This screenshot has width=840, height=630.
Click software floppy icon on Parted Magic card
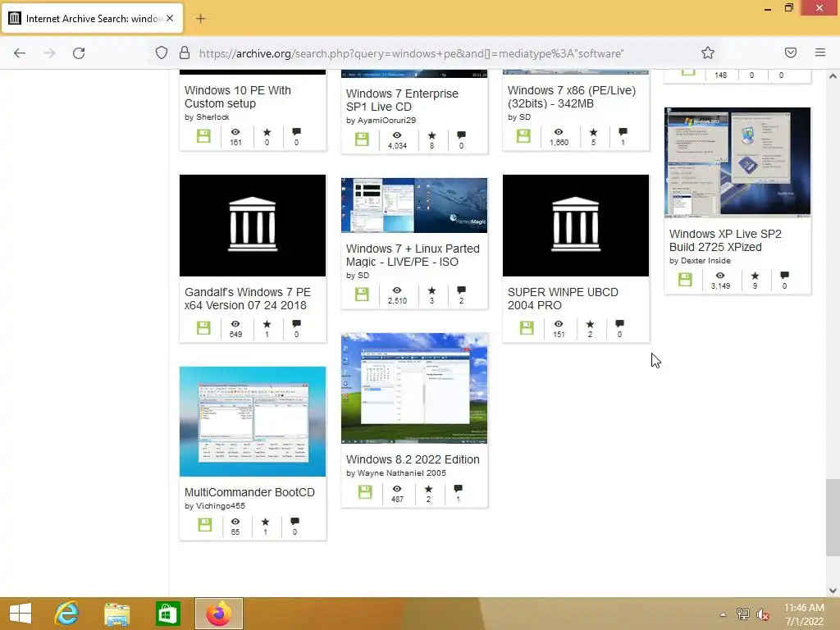pyautogui.click(x=362, y=294)
